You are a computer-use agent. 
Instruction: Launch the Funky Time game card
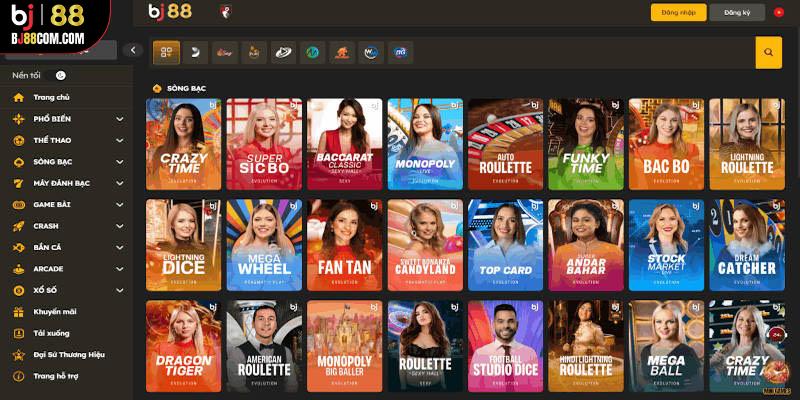click(x=586, y=144)
